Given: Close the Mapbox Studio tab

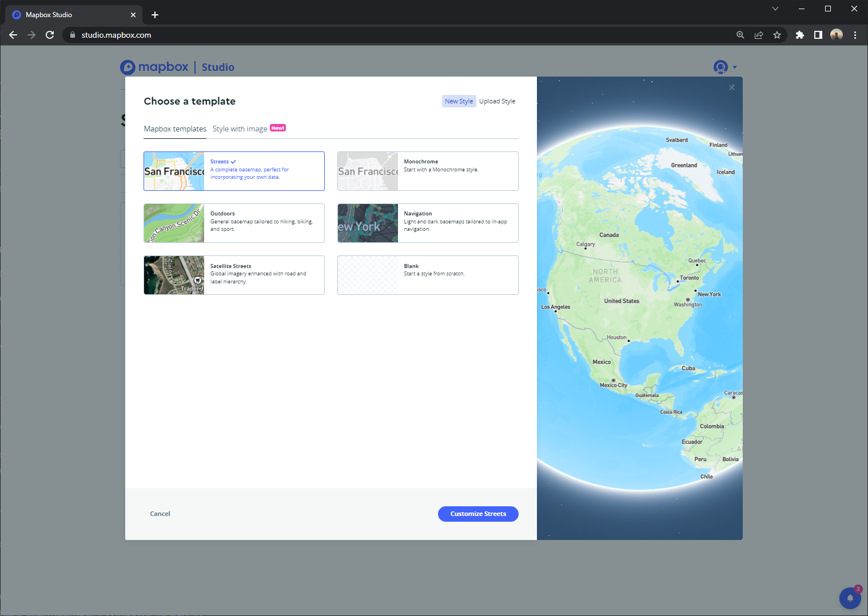Looking at the screenshot, I should tap(133, 15).
